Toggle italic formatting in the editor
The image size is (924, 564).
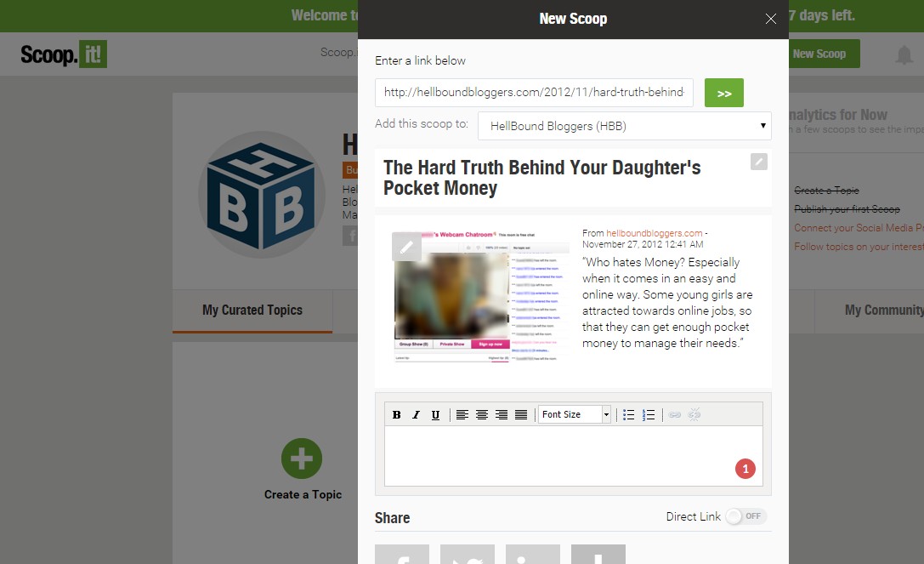pyautogui.click(x=416, y=415)
